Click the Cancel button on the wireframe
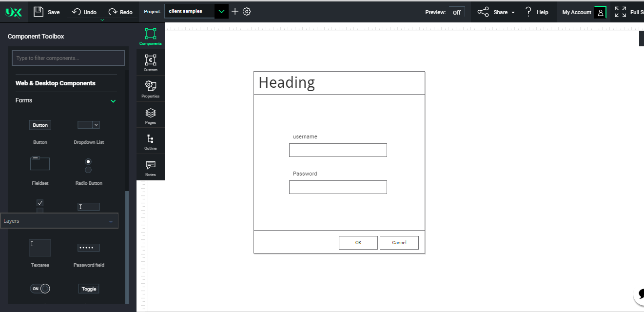Image resolution: width=644 pixels, height=312 pixels. [x=399, y=242]
